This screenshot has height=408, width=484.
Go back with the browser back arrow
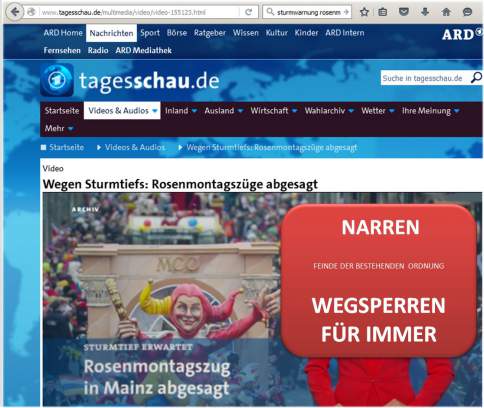tap(15, 12)
